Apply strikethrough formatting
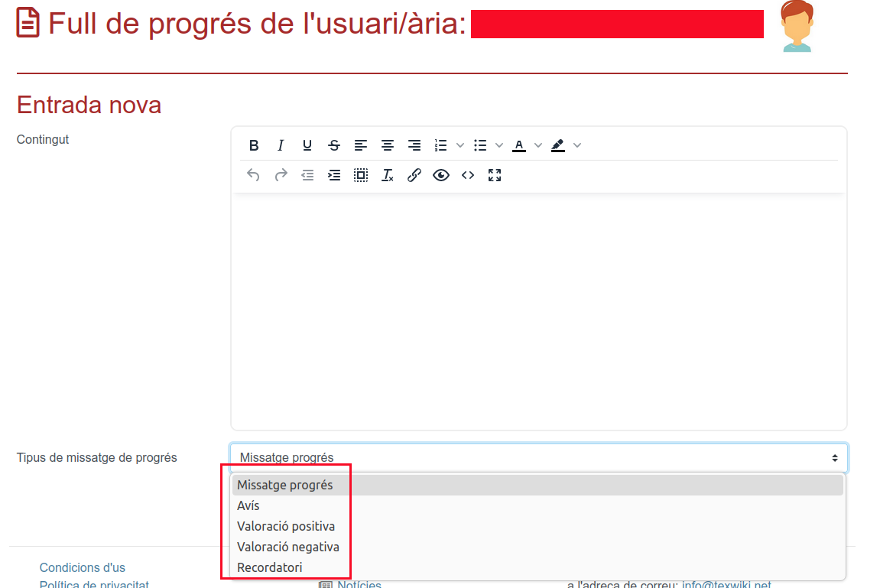Image resolution: width=880 pixels, height=588 pixels. point(334,145)
